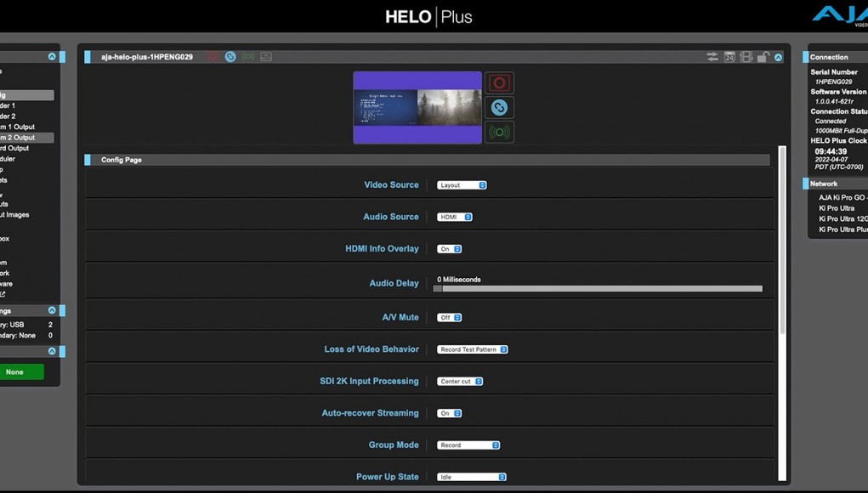Select the AJA Ki Pro GO network device
Image resolution: width=868 pixels, height=493 pixels.
click(842, 197)
